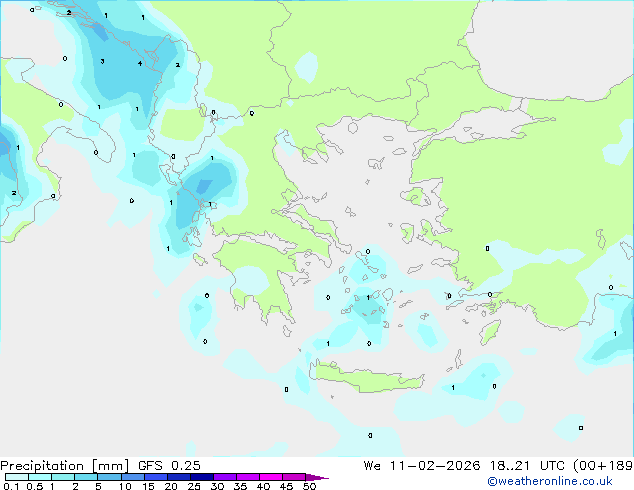Click the '45' legend scale label

(x=286, y=486)
